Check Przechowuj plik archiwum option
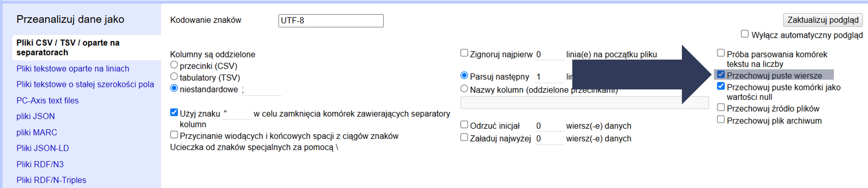This screenshot has width=868, height=188. click(721, 120)
